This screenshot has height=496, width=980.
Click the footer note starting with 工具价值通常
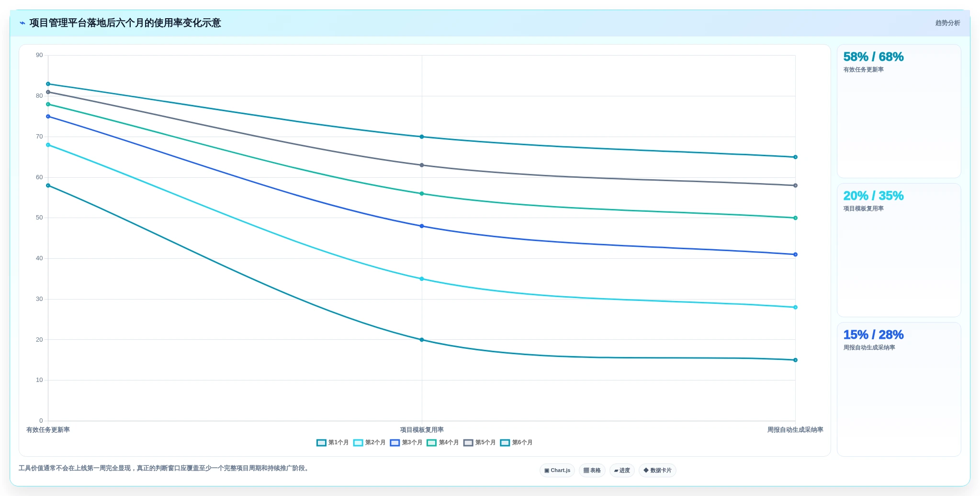coord(165,468)
